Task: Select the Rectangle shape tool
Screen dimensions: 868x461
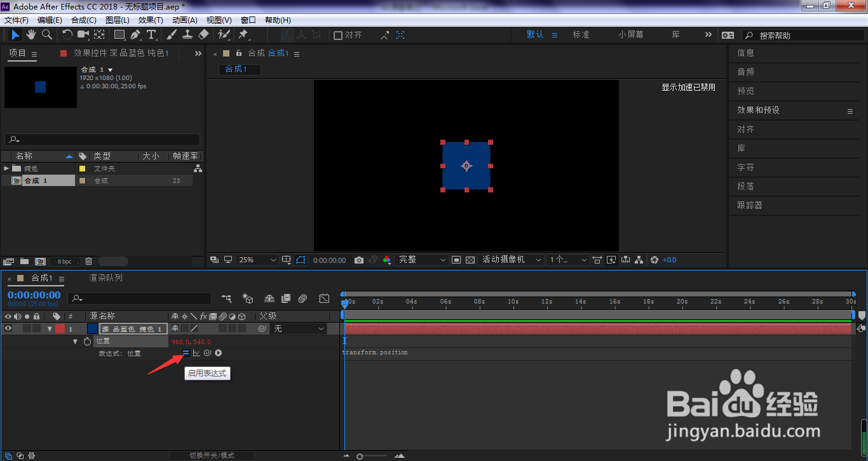Action: [119, 34]
